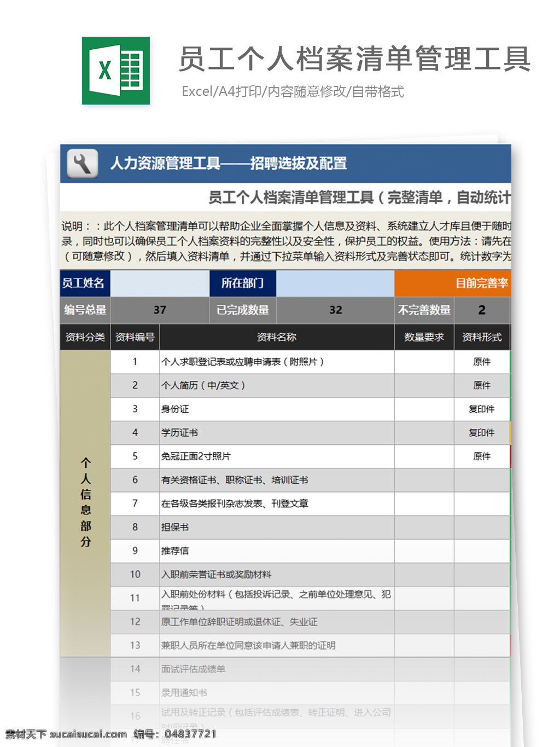Click the orange 目前完善率 cell
Image resolution: width=560 pixels, height=747 pixels.
pos(453,283)
